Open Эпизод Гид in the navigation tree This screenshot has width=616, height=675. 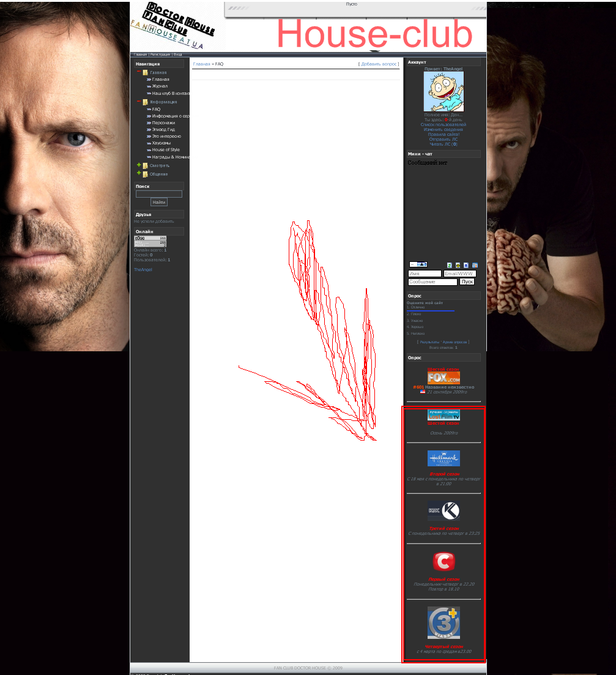163,130
